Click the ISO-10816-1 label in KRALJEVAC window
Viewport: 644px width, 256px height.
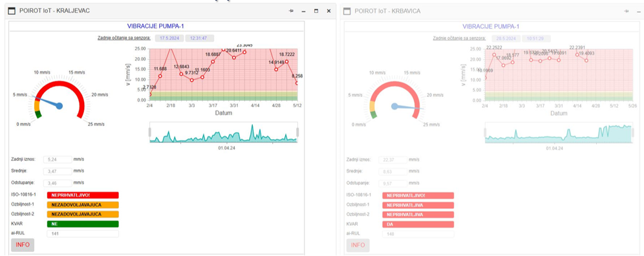coord(24,195)
